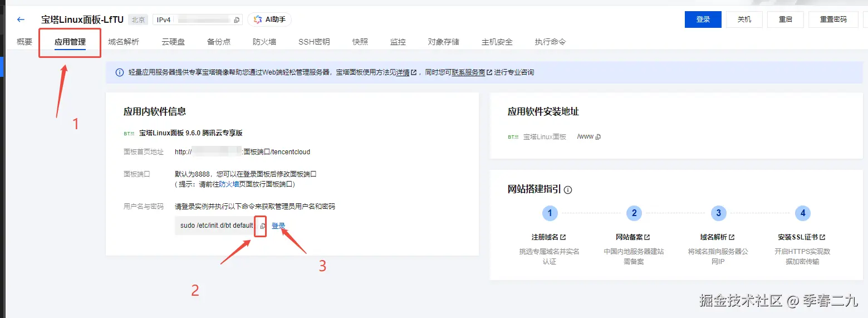Open the AI助手 assistant

269,19
